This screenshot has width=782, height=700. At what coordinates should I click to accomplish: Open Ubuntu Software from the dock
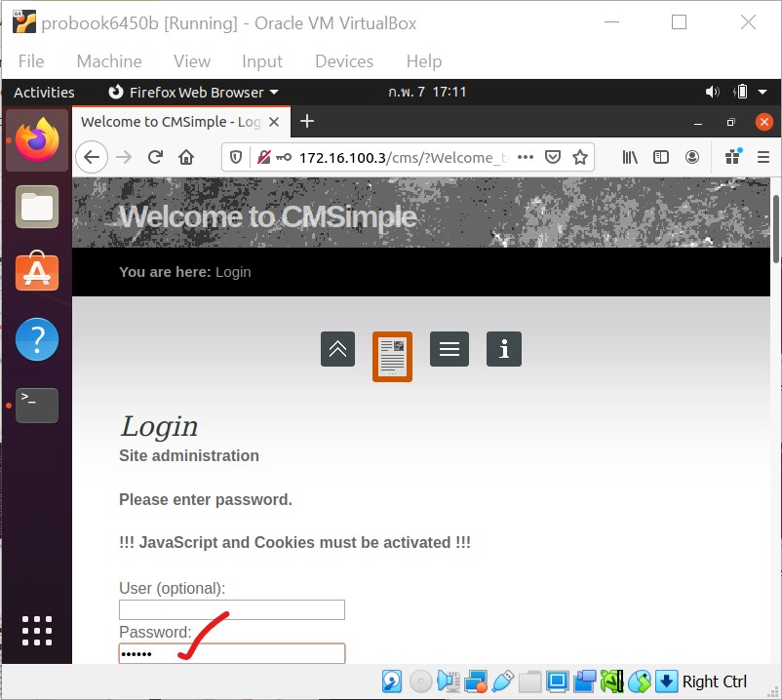(x=37, y=271)
